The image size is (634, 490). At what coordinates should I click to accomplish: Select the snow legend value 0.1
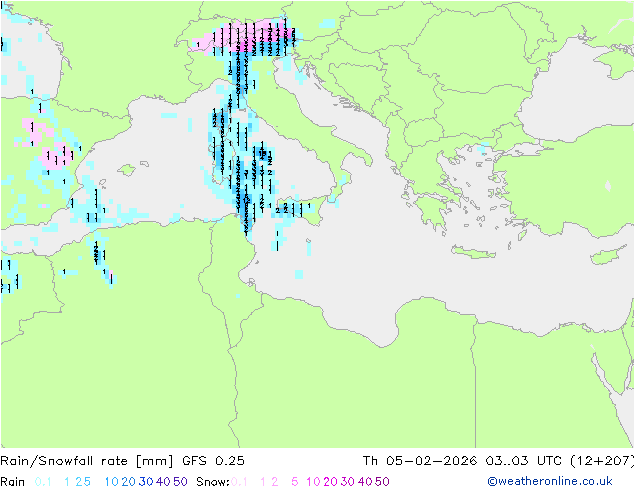pyautogui.click(x=239, y=482)
